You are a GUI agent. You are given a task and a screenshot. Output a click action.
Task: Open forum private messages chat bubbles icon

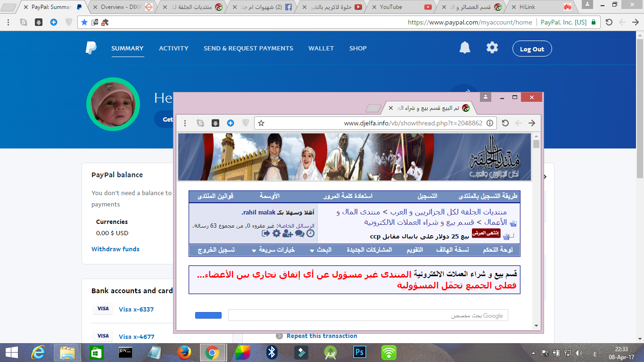(x=300, y=233)
